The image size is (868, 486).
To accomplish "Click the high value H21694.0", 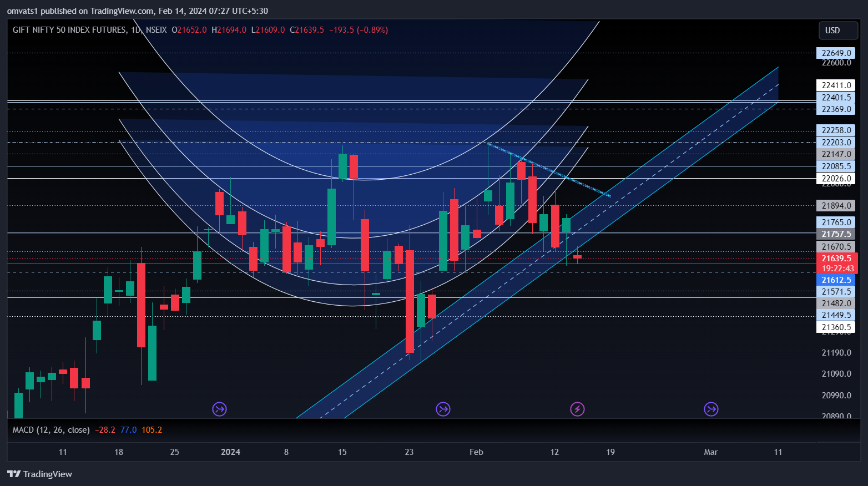I will [x=229, y=30].
